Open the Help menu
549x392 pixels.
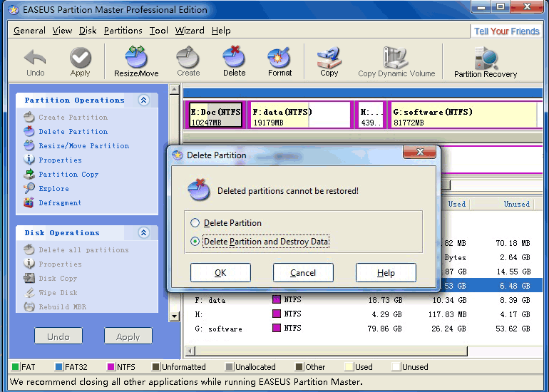click(221, 31)
